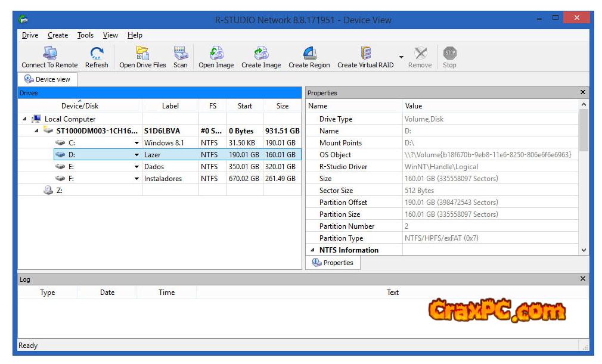This screenshot has height=364, width=602.
Task: Click the 'Ready' status bar text
Action: point(28,345)
